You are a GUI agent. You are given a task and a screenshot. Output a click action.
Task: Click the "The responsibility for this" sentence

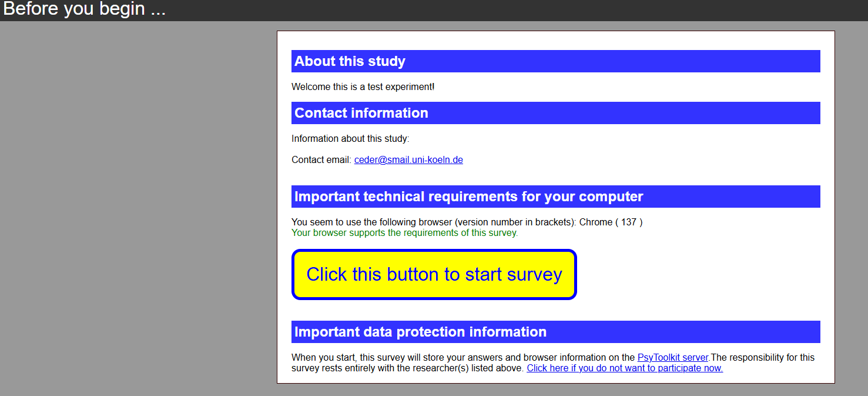tap(762, 358)
